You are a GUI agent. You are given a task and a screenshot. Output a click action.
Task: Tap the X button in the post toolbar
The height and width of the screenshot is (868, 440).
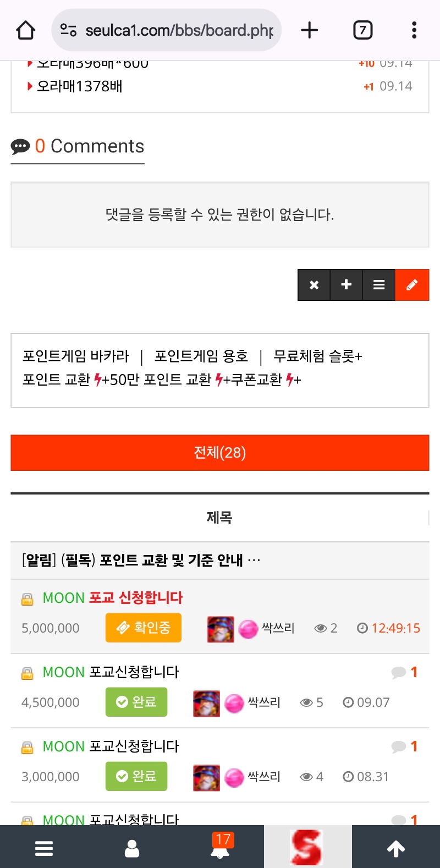click(x=314, y=285)
